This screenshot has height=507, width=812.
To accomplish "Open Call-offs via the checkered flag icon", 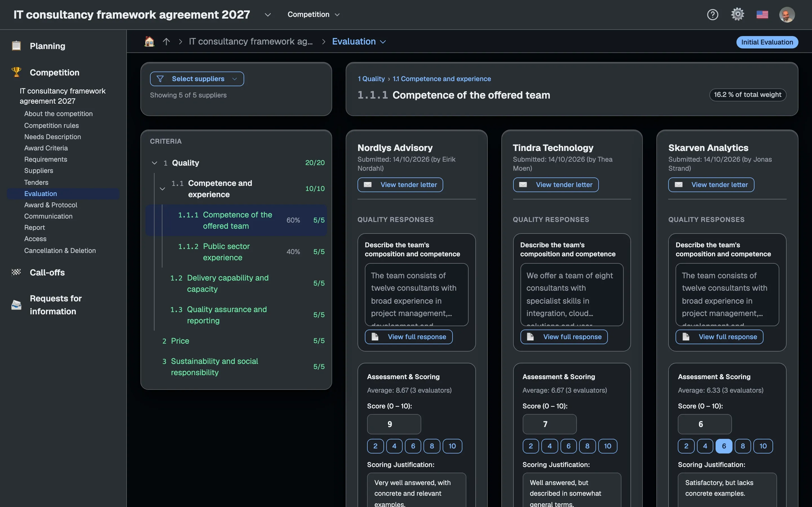I will pyautogui.click(x=16, y=272).
